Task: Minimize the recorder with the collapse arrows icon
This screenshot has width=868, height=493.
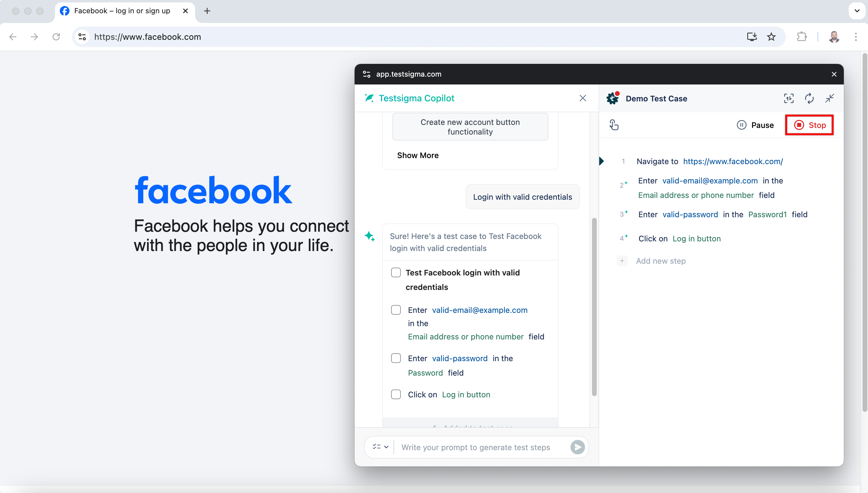Action: (829, 99)
